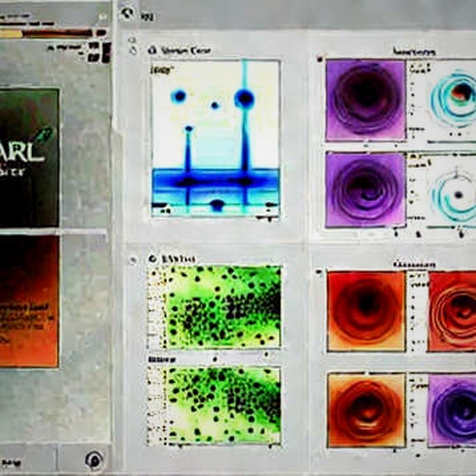
Task: Click the yellow-to-red gradient bar in the sidebar
Action: (46, 33)
